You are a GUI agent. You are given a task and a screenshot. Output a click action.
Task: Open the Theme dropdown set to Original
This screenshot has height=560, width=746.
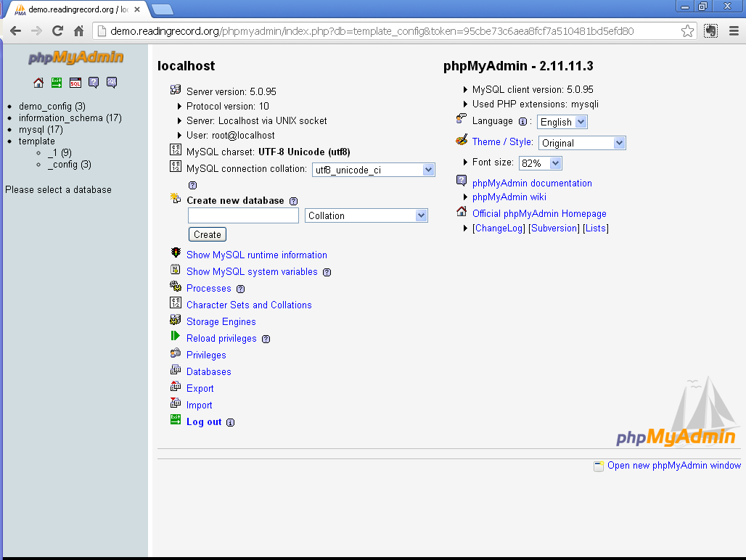coord(582,143)
